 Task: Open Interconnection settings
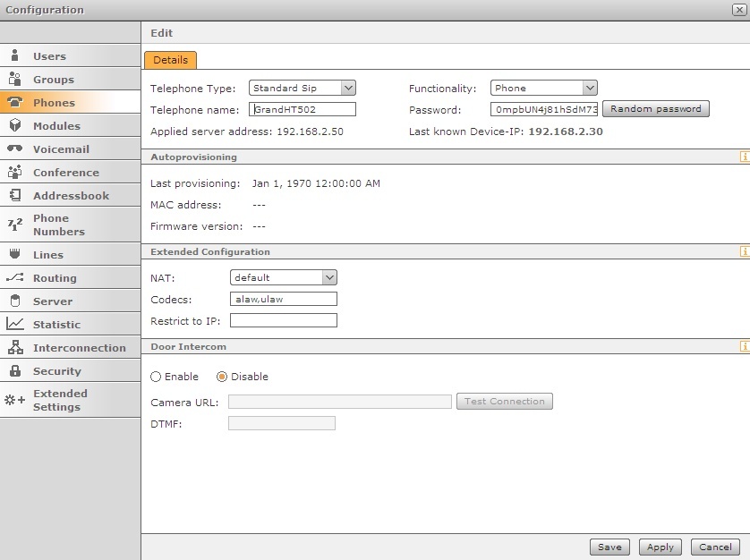click(71, 348)
